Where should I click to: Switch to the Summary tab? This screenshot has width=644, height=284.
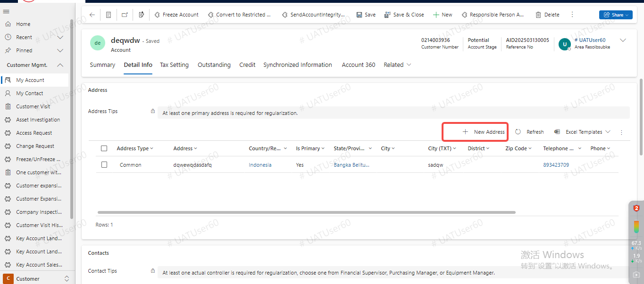102,65
